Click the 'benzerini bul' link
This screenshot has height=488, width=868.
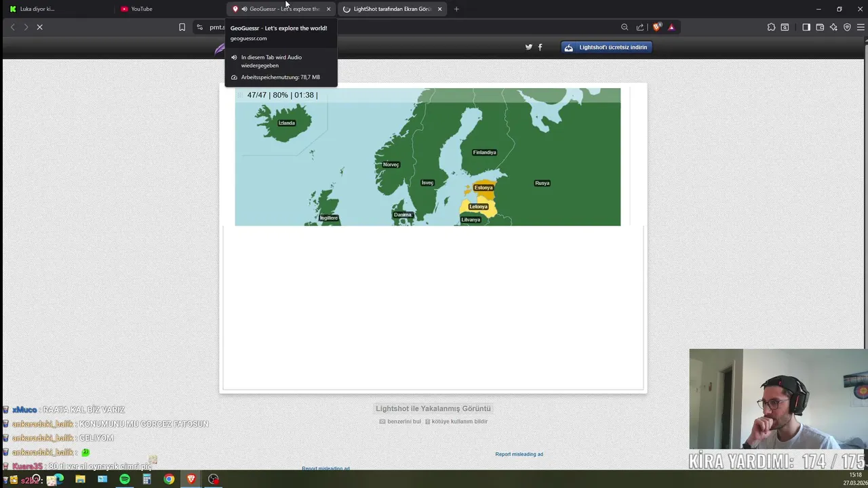coord(400,422)
